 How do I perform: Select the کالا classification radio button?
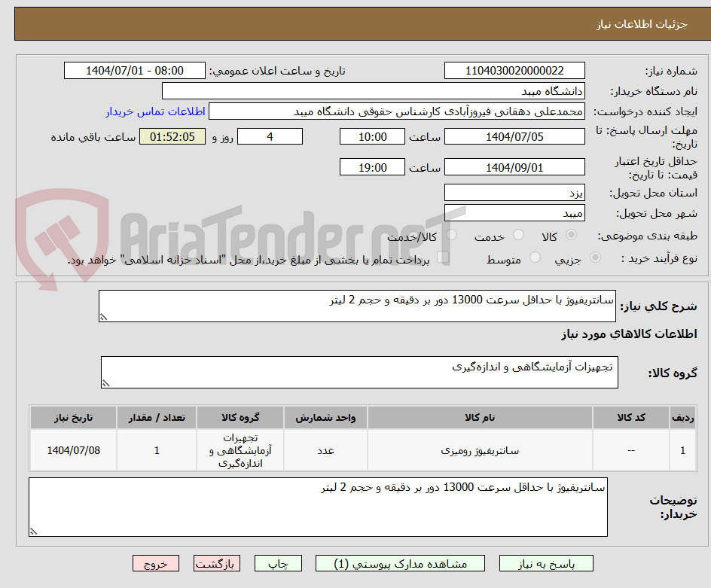pos(571,234)
